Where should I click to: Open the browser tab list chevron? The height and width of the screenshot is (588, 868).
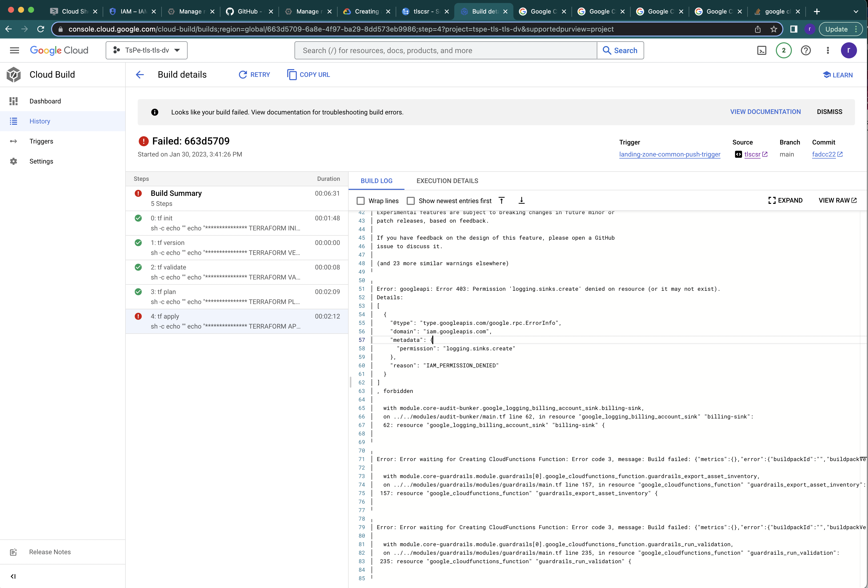click(x=856, y=11)
